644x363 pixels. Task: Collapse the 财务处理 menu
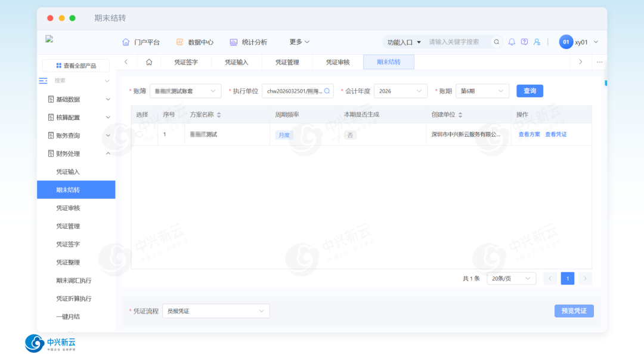pos(108,153)
